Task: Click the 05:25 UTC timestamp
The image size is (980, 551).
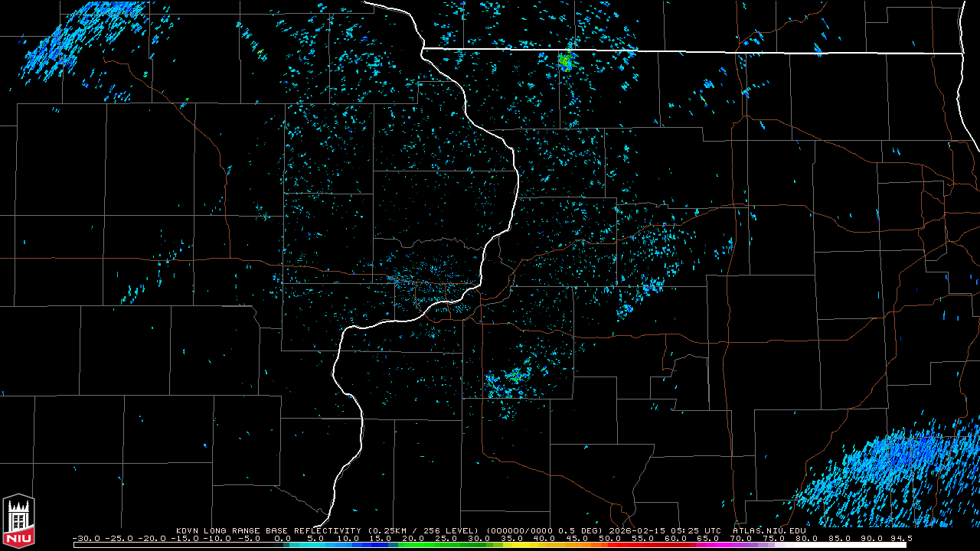Action: coord(696,530)
